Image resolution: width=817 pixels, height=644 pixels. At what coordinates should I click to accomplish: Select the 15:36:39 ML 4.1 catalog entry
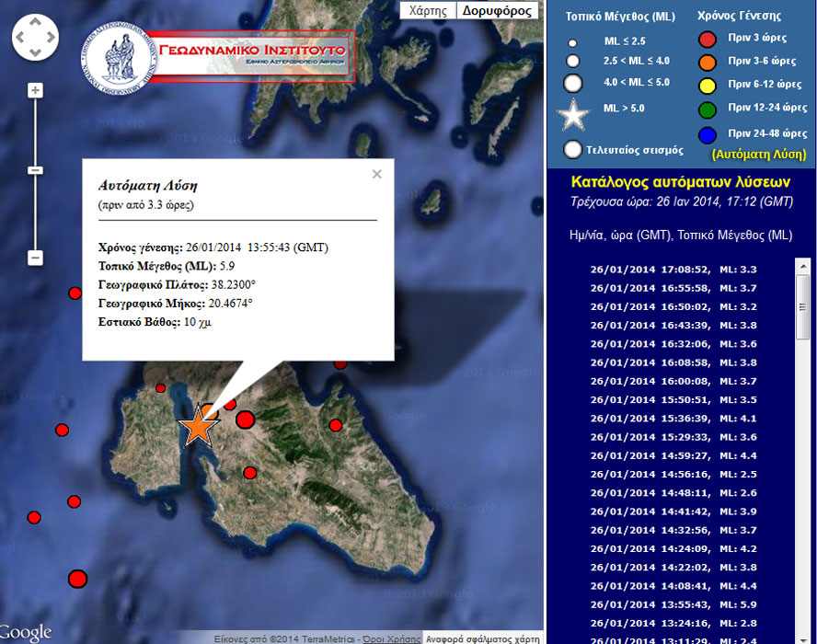point(673,419)
